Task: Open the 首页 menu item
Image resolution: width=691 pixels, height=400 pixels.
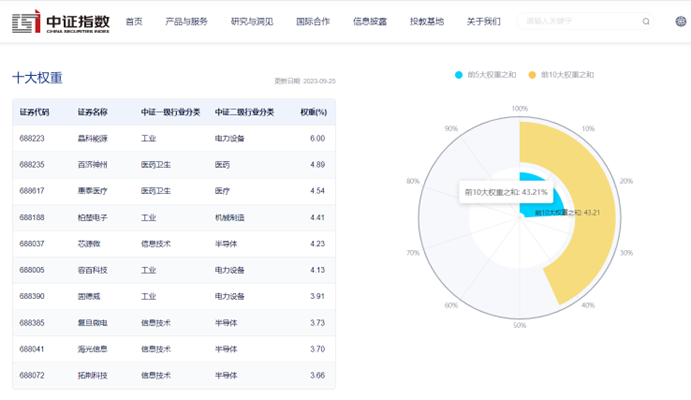Action: [x=134, y=22]
